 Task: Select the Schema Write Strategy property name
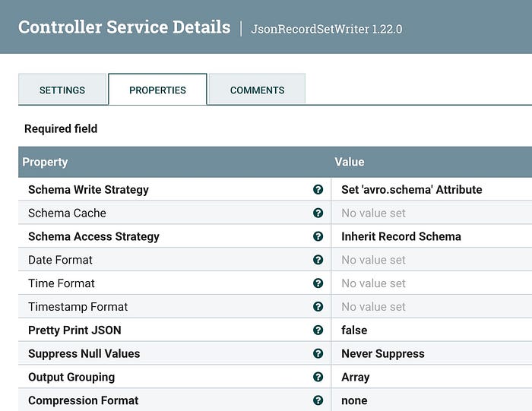pos(88,190)
